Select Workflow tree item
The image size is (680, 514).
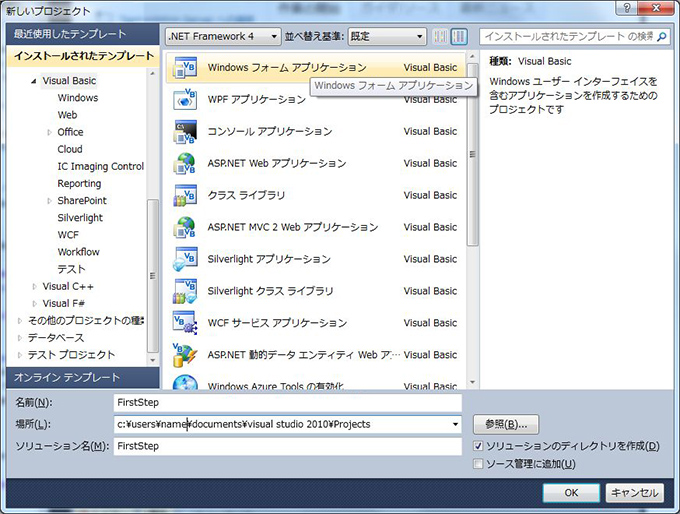(x=78, y=252)
